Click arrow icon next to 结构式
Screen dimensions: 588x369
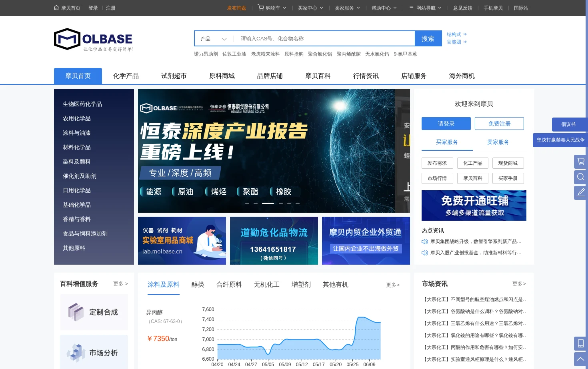[465, 34]
